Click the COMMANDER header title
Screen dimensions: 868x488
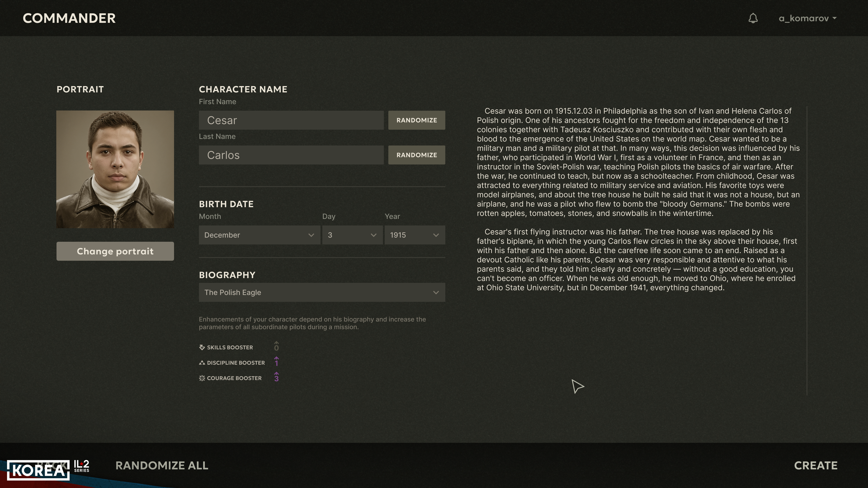point(69,18)
